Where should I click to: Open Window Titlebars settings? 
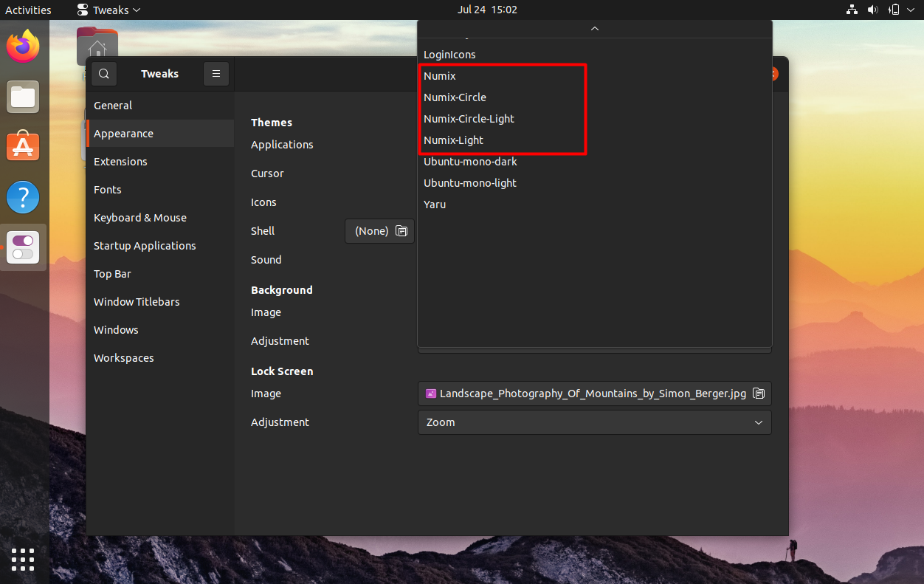(x=160, y=302)
